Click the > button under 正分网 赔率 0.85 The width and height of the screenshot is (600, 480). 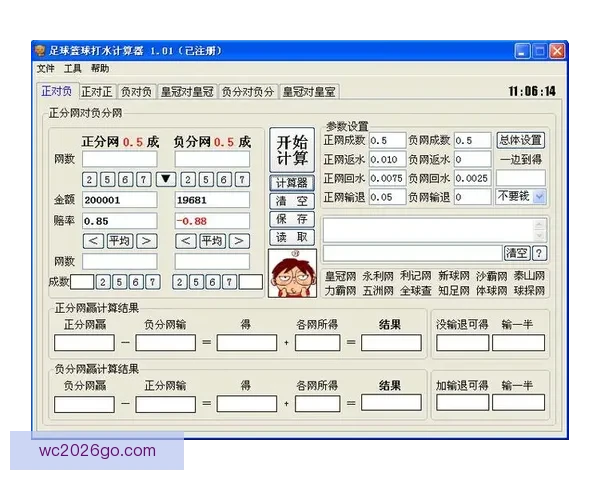click(x=147, y=241)
